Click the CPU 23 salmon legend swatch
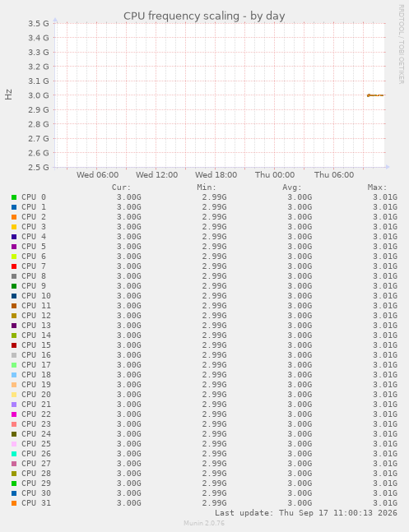The image size is (409, 532). tap(14, 424)
